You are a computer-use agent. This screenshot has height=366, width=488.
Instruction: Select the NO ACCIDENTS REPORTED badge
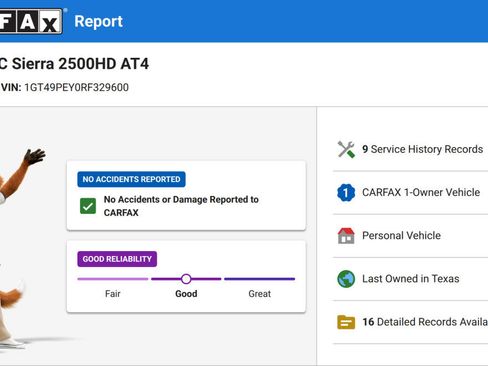131,179
